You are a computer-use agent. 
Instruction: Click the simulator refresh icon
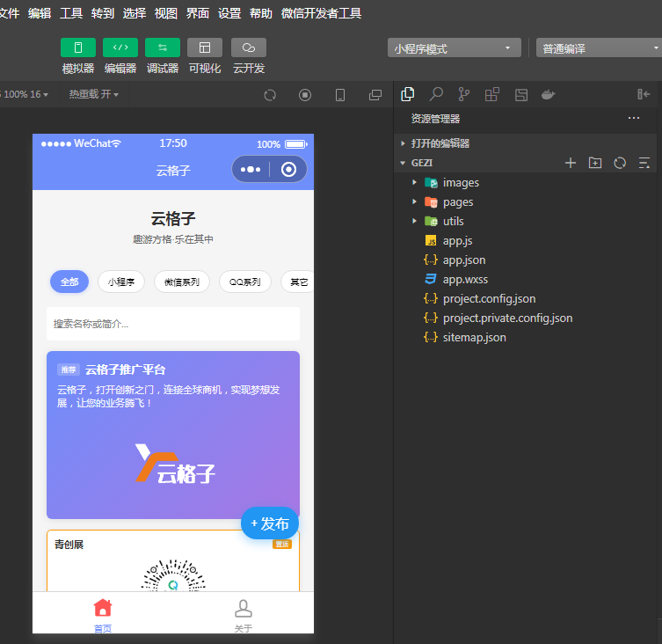tap(270, 95)
